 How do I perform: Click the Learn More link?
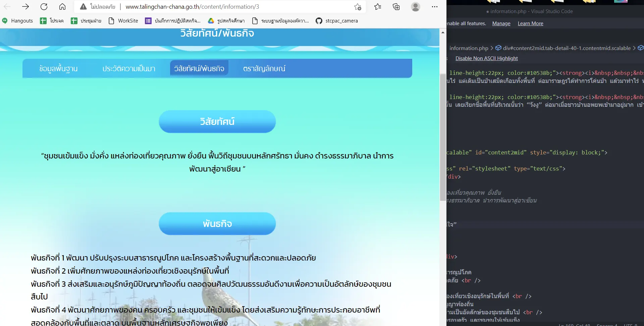click(530, 24)
